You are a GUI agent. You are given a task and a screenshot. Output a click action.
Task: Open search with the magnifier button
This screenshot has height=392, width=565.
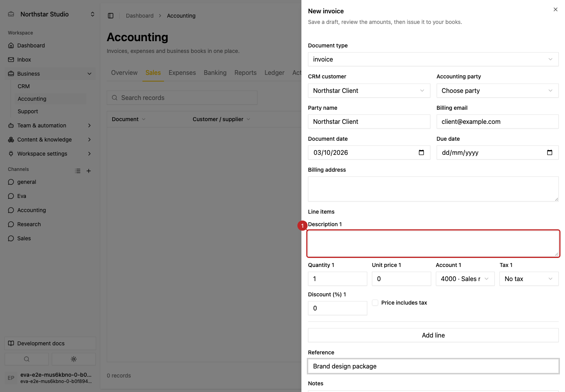(x=27, y=359)
